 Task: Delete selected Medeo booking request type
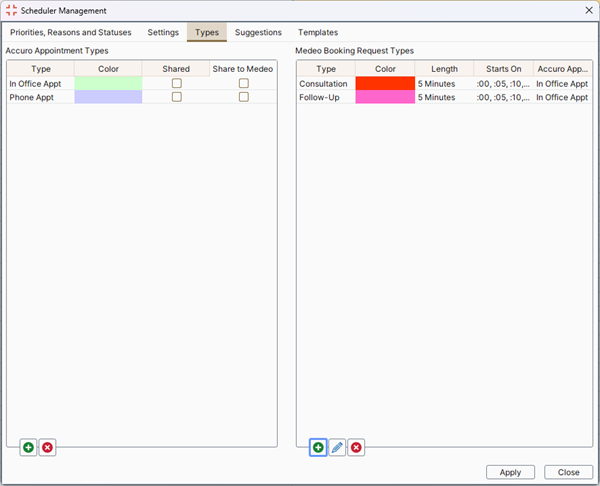(x=356, y=447)
